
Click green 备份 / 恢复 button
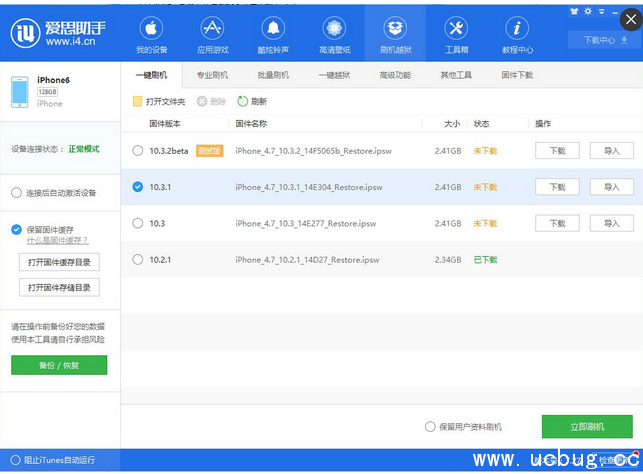(59, 365)
